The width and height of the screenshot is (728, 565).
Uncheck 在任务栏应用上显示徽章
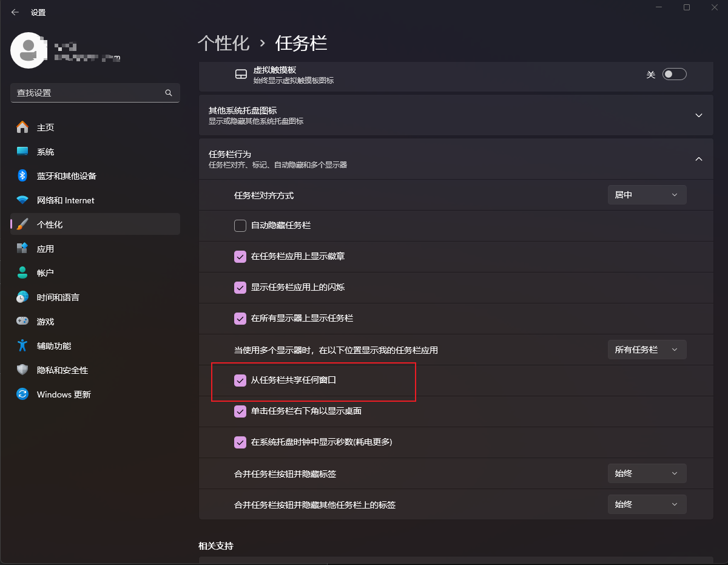[x=240, y=257]
